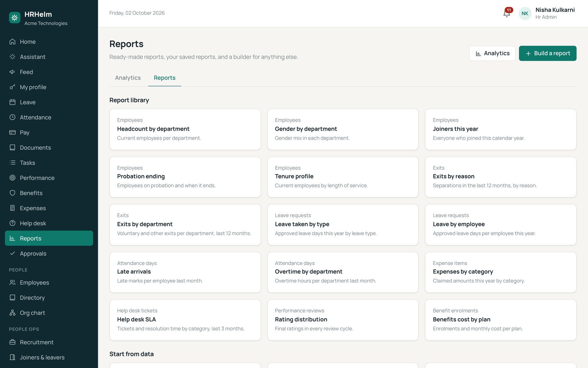Screen dimensions: 588x368
Task: Open the Leave by employee report
Action: point(501,224)
